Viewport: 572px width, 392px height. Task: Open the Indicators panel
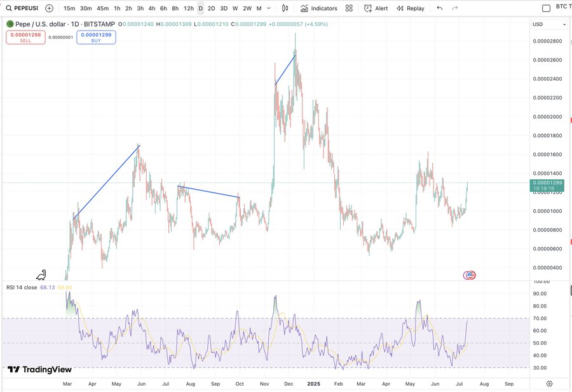[x=319, y=8]
